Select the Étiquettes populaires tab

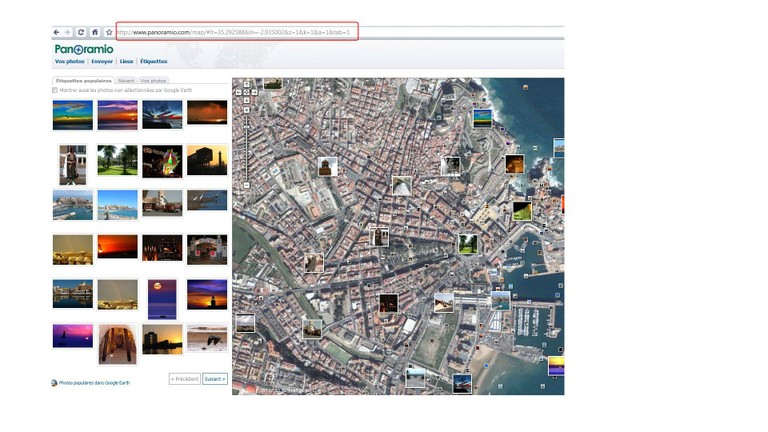pyautogui.click(x=83, y=80)
